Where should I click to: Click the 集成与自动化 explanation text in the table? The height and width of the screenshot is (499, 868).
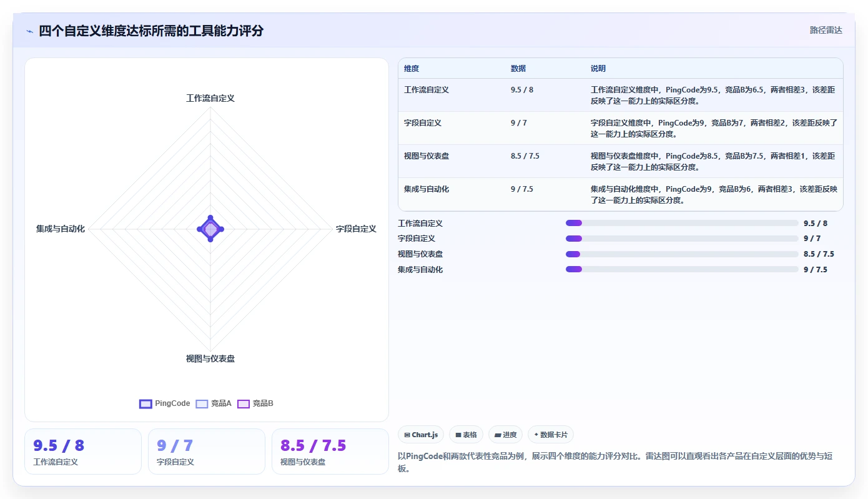coord(714,195)
